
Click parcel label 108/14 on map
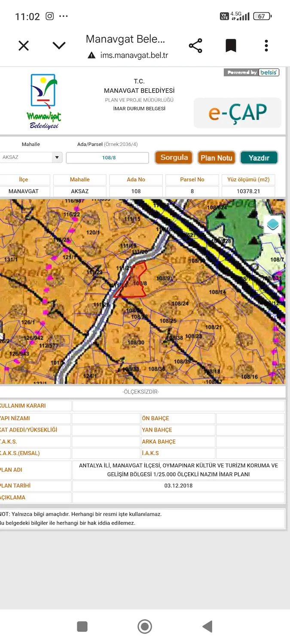click(x=217, y=292)
